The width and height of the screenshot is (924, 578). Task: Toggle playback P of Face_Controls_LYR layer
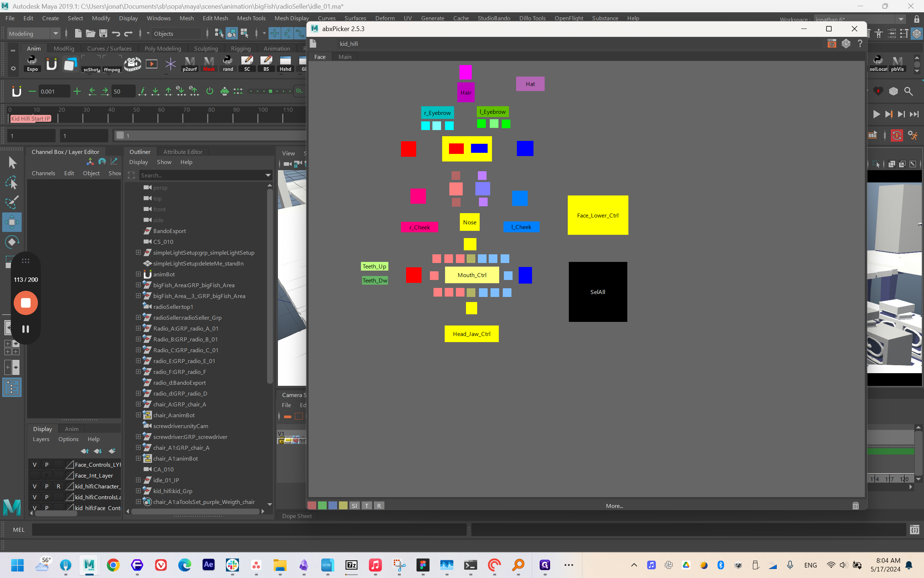47,465
